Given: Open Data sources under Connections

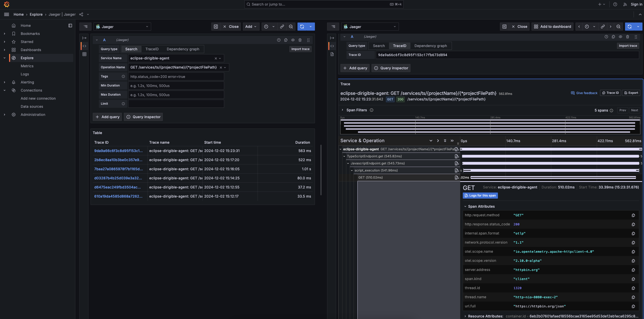Looking at the screenshot, I should (x=32, y=107).
